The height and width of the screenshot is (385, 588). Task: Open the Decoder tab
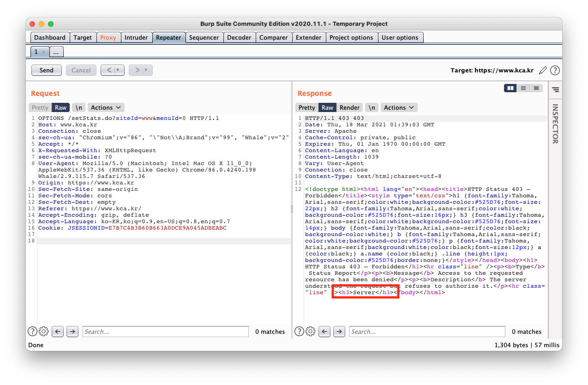pos(239,37)
